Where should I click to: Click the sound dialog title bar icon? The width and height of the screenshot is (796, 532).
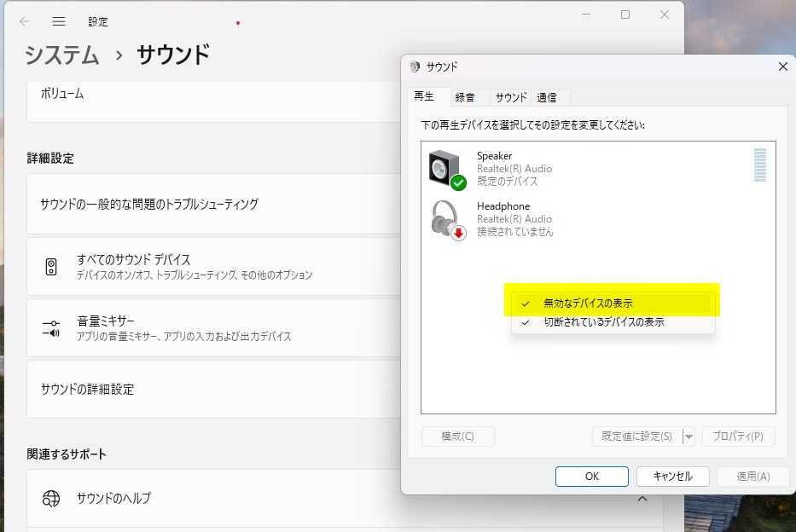(415, 66)
